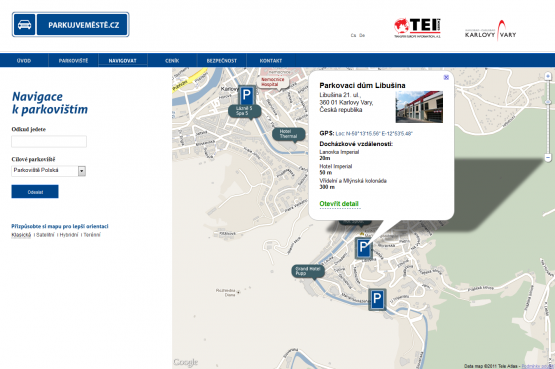Click the southern parking marker on the river
Screen dimensions: 555x369
point(377,299)
